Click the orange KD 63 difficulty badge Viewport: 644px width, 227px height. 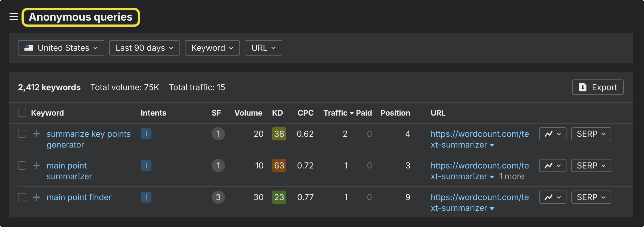tap(279, 165)
